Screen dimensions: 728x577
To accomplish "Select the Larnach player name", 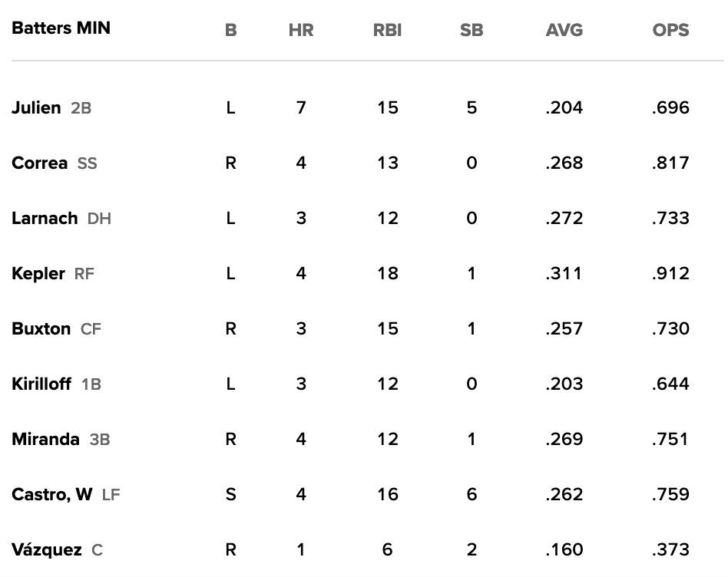I will (x=45, y=218).
